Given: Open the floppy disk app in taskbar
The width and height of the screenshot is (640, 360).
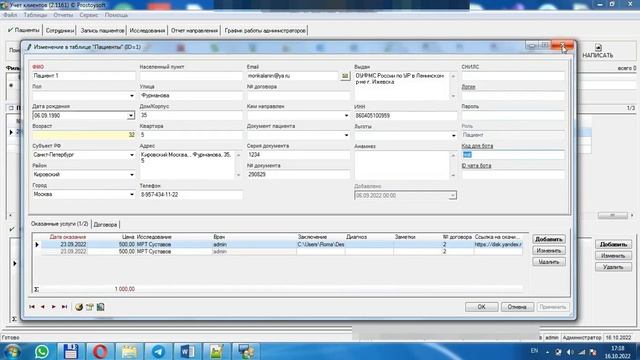Looking at the screenshot, I should (71, 351).
